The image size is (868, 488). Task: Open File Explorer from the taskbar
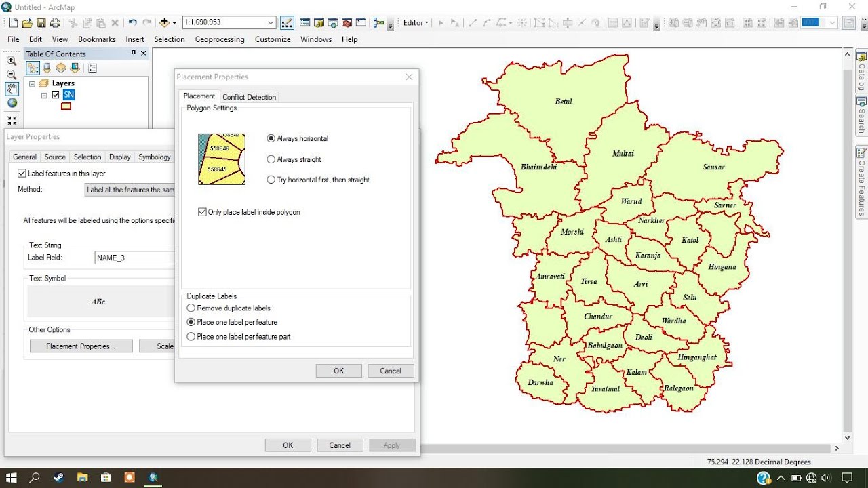82,477
